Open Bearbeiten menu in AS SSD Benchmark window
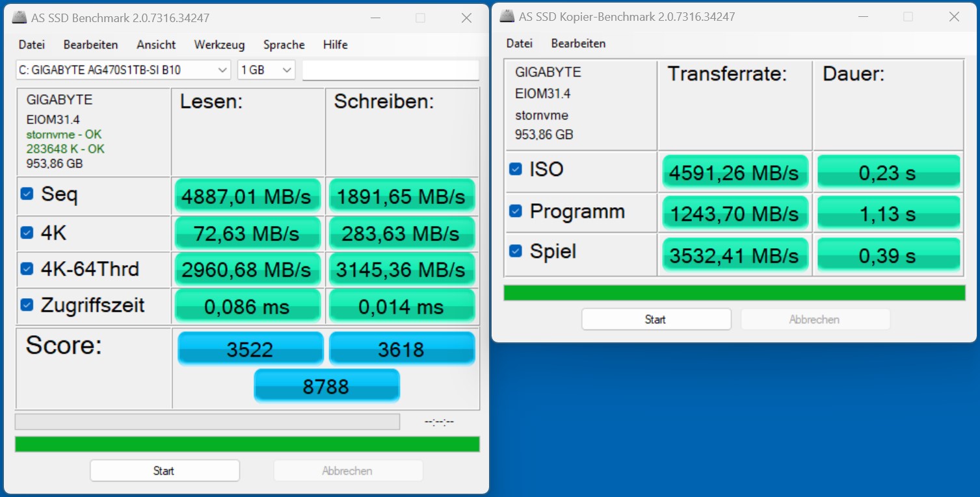 (x=91, y=45)
